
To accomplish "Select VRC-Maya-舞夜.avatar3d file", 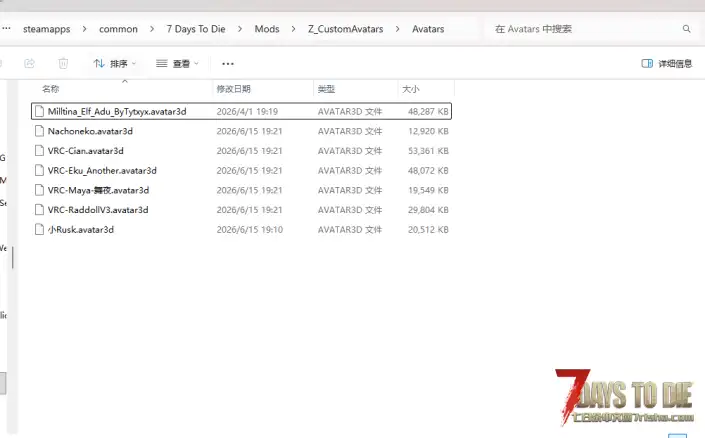I will pos(241,190).
